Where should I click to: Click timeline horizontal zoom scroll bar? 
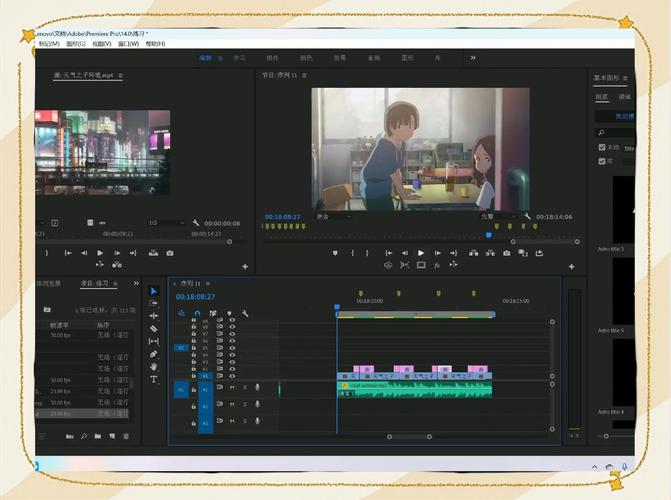click(409, 437)
